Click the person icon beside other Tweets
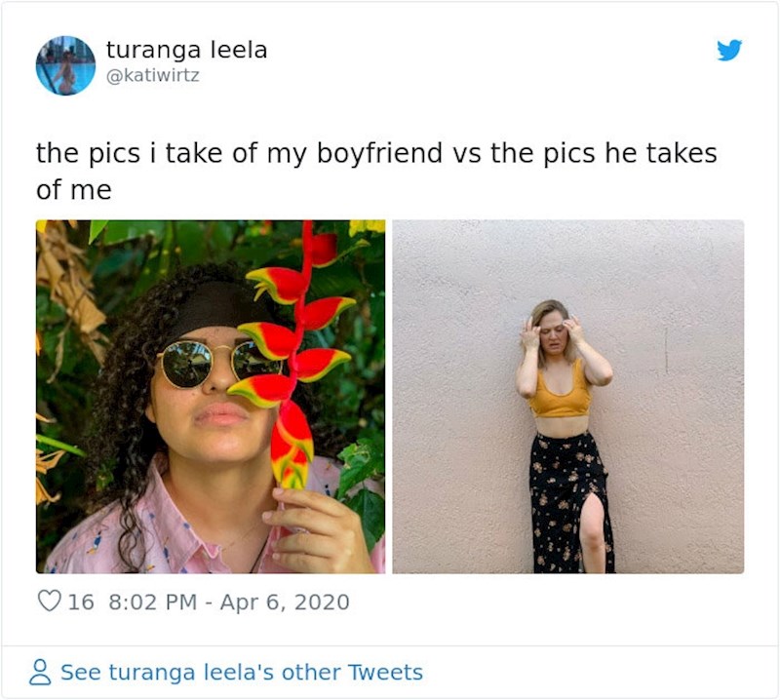 click(40, 672)
